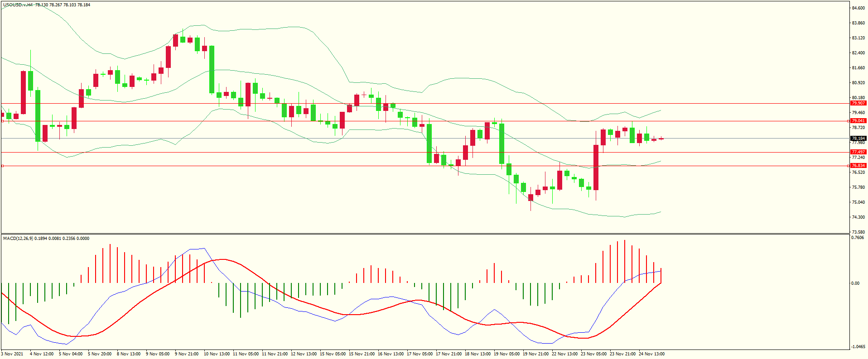Click the 8 Nov 13:00 time label

point(129,354)
